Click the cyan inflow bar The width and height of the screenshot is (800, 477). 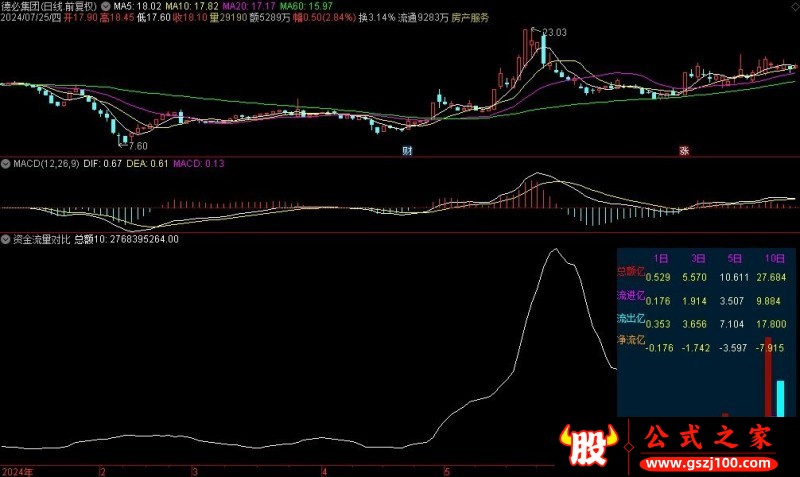tap(780, 398)
